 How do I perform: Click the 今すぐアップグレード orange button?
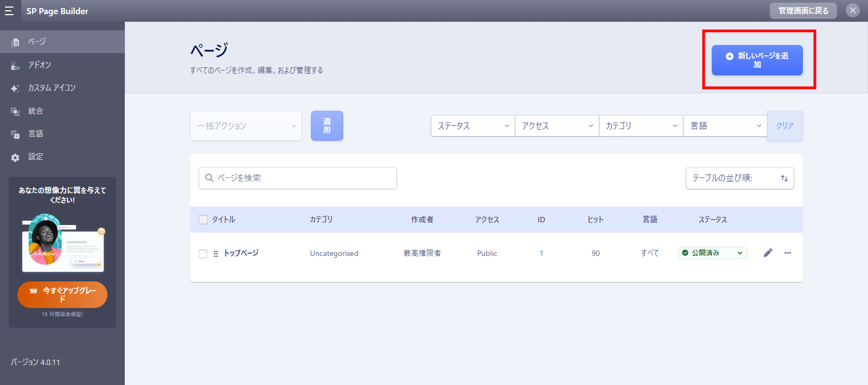pyautogui.click(x=62, y=294)
